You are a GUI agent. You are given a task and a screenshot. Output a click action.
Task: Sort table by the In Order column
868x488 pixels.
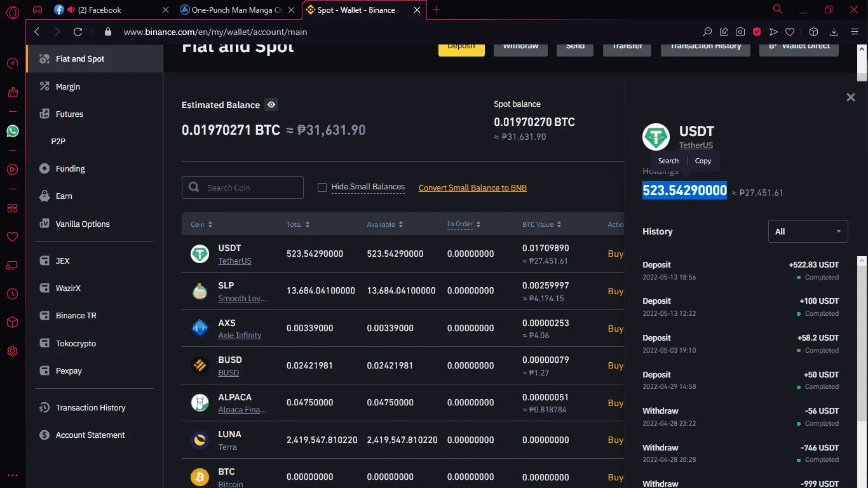464,224
